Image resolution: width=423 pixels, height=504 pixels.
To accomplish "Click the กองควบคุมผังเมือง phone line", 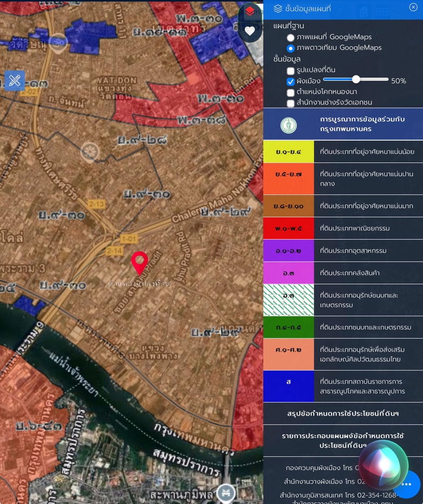I will [x=322, y=468].
